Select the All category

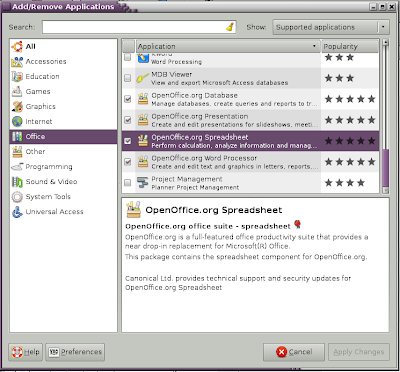pos(63,47)
